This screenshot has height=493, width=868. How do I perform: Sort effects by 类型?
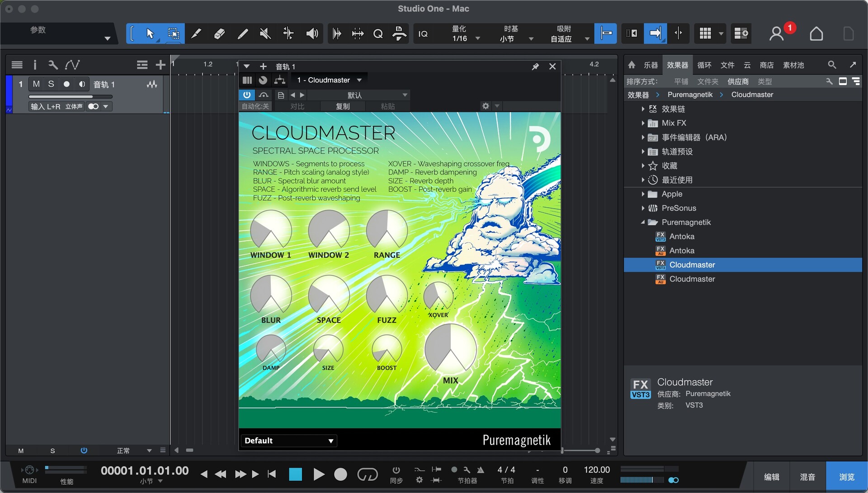(764, 81)
